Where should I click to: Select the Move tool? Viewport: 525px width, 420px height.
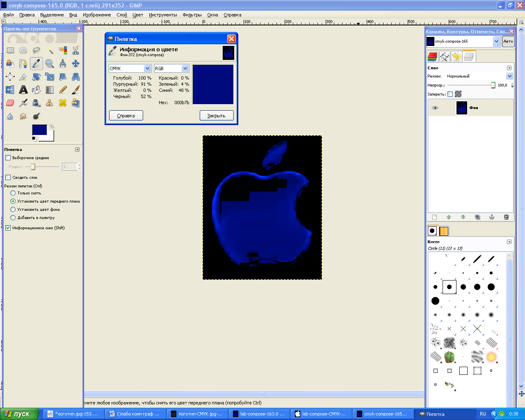[x=76, y=64]
